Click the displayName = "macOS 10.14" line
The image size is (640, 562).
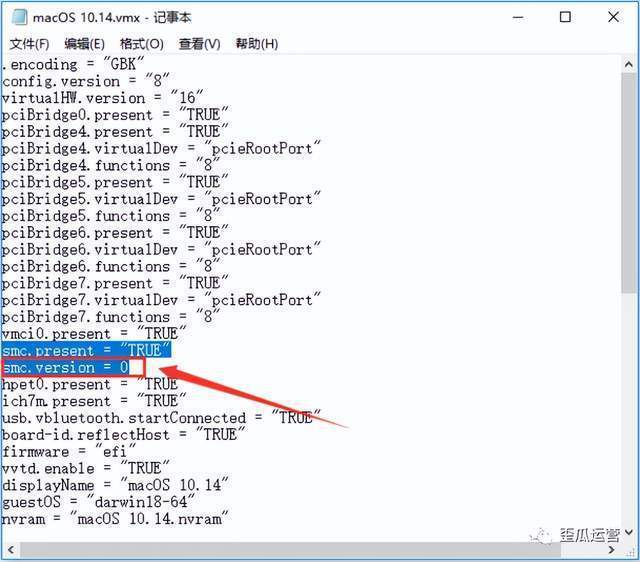coord(115,485)
